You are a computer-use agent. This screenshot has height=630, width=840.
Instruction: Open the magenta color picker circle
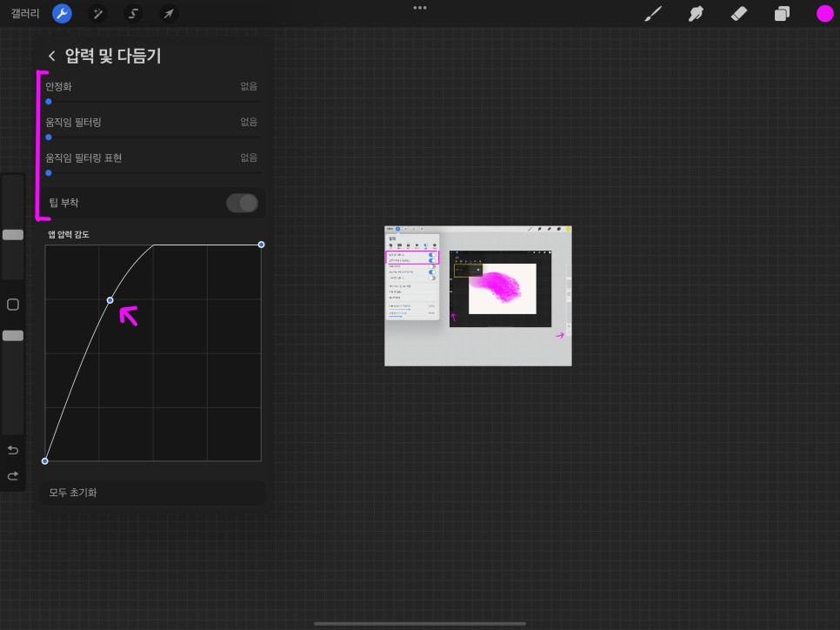tap(824, 13)
